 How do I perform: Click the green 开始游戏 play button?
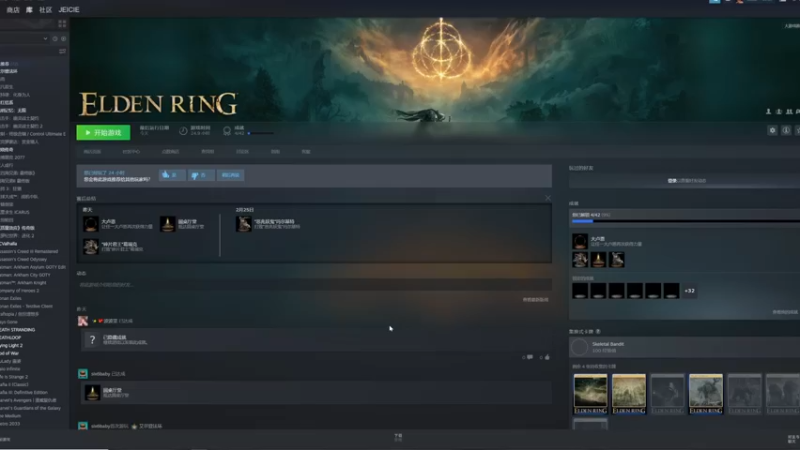click(103, 133)
